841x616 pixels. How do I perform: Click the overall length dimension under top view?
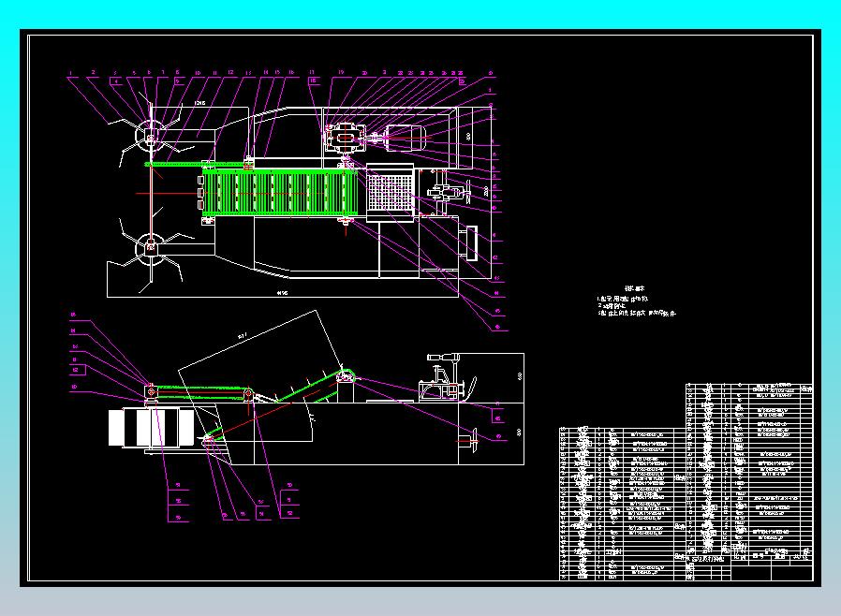[282, 293]
